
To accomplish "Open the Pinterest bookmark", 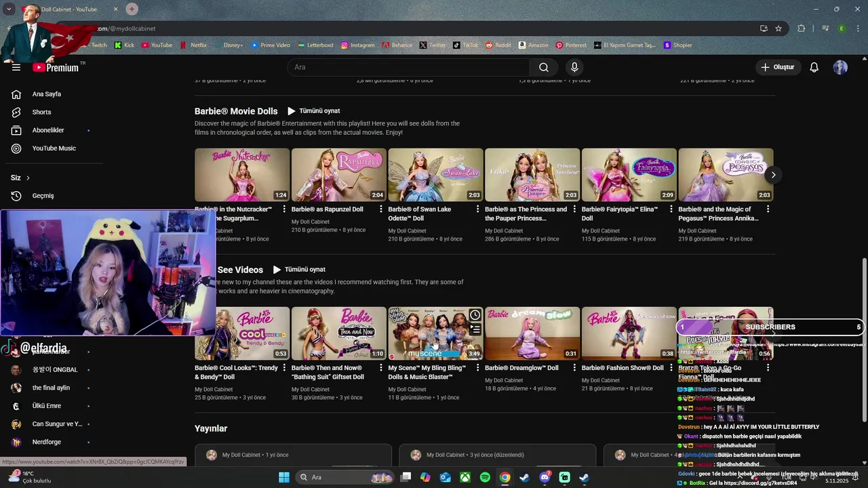I will click(571, 45).
